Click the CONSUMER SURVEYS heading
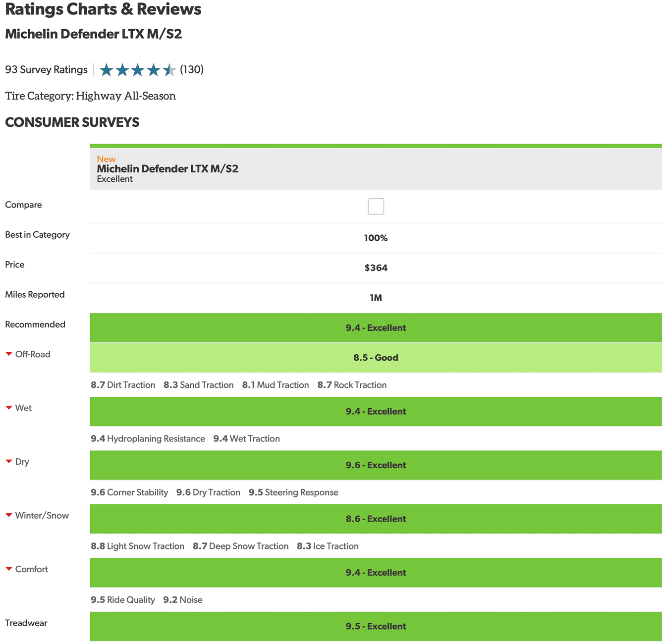The width and height of the screenshot is (665, 644). pyautogui.click(x=72, y=122)
